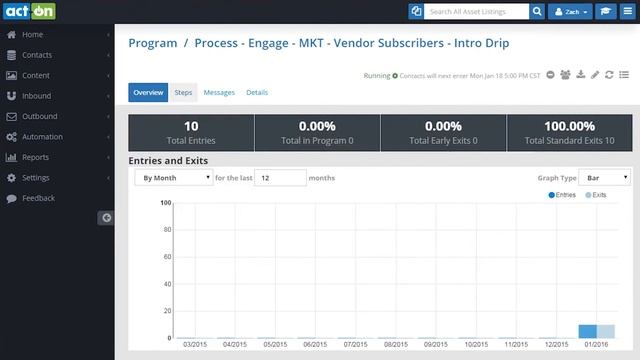Click the pencil edit icon
640x360 pixels.
[595, 75]
